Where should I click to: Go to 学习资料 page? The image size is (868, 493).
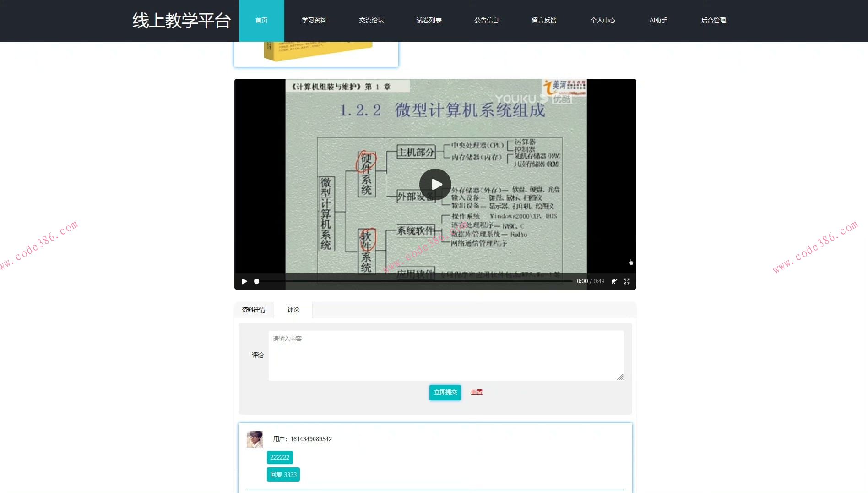pyautogui.click(x=314, y=21)
